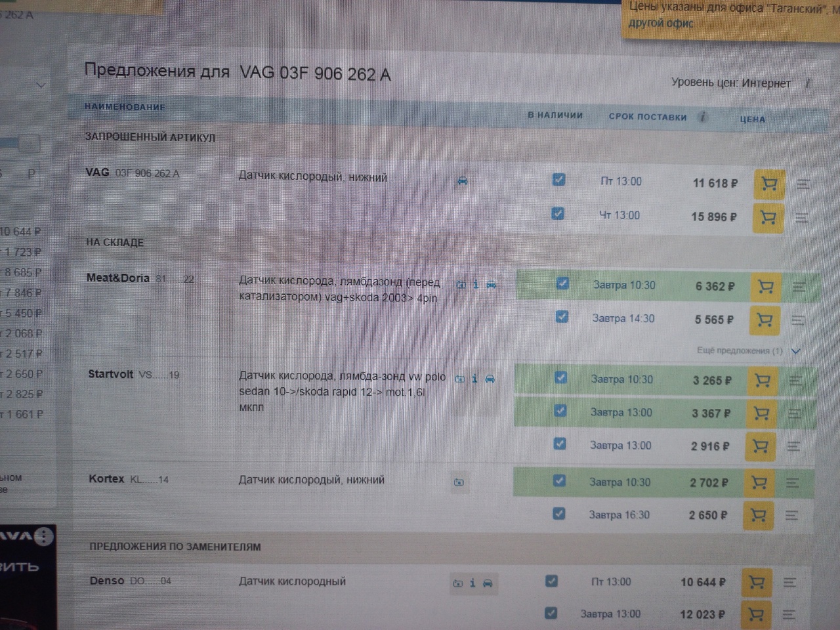Toggle checkbox for Startvolt 2 916 ₽ offer
Viewport: 840px width, 630px height.
click(x=560, y=444)
